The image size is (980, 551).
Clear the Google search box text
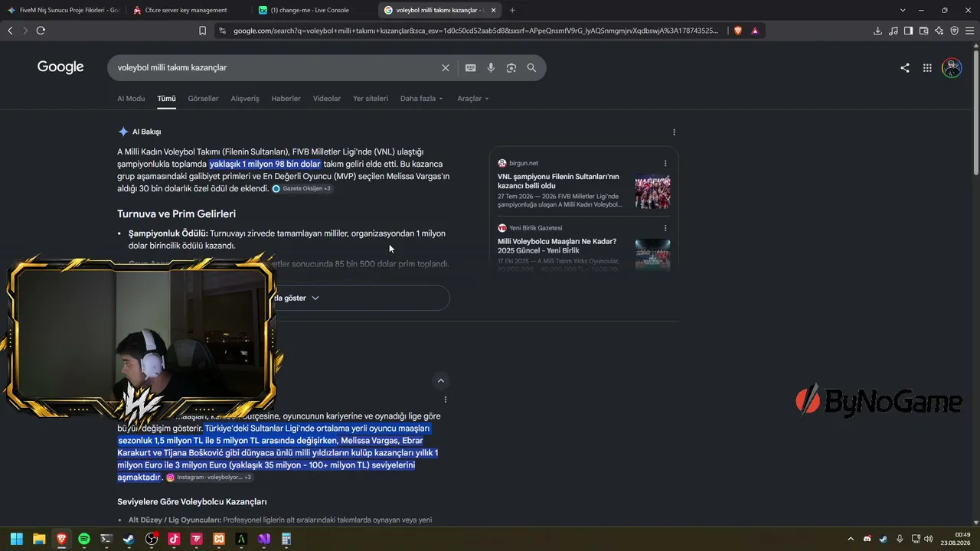click(446, 67)
